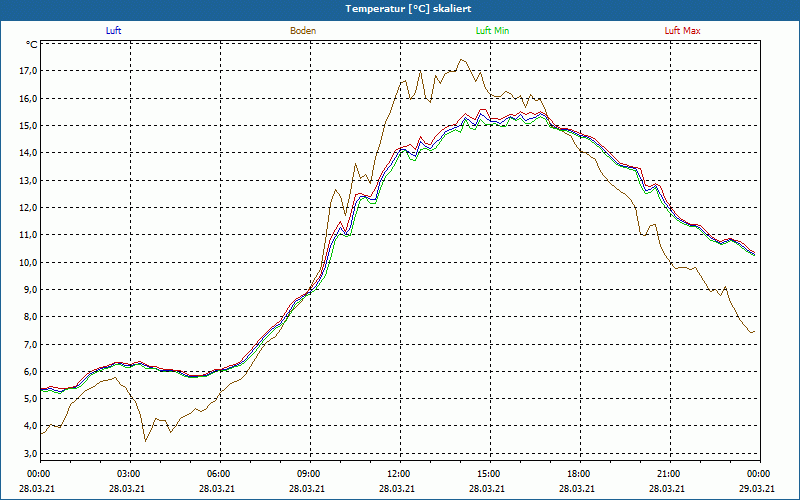
Task: Click the brown 'Boden' legend label
Action: pyautogui.click(x=303, y=31)
